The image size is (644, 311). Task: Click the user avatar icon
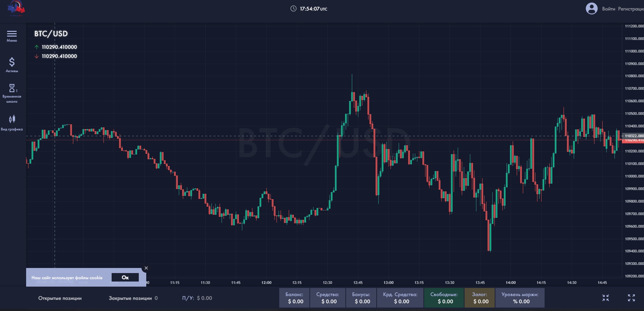point(591,8)
